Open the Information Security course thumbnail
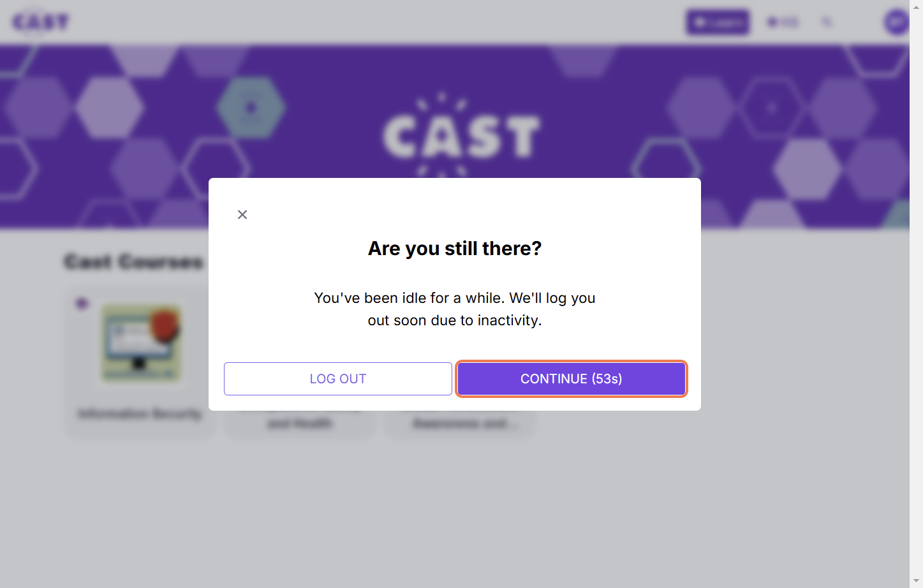Image resolution: width=923 pixels, height=588 pixels. [142, 343]
